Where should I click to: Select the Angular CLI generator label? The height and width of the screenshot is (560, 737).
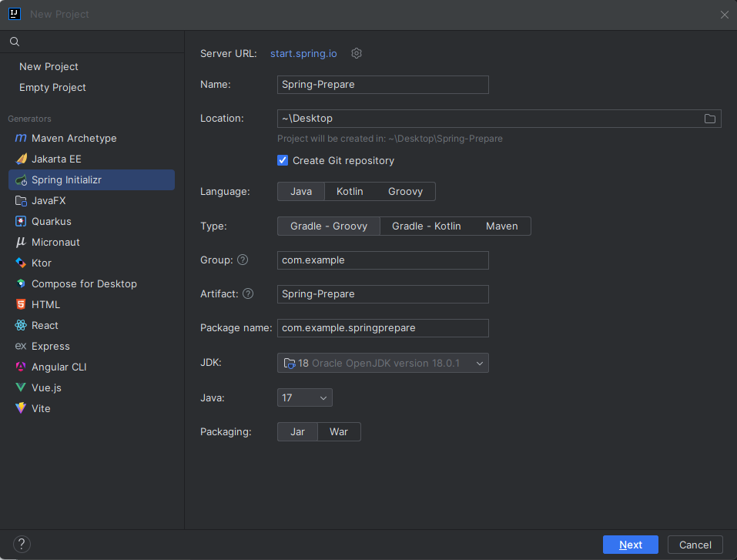tap(59, 367)
